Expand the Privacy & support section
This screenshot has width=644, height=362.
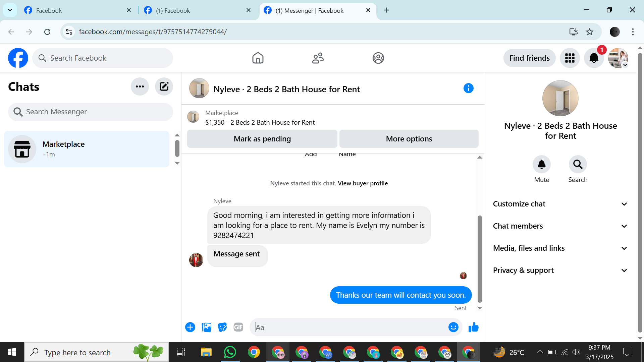click(560, 270)
